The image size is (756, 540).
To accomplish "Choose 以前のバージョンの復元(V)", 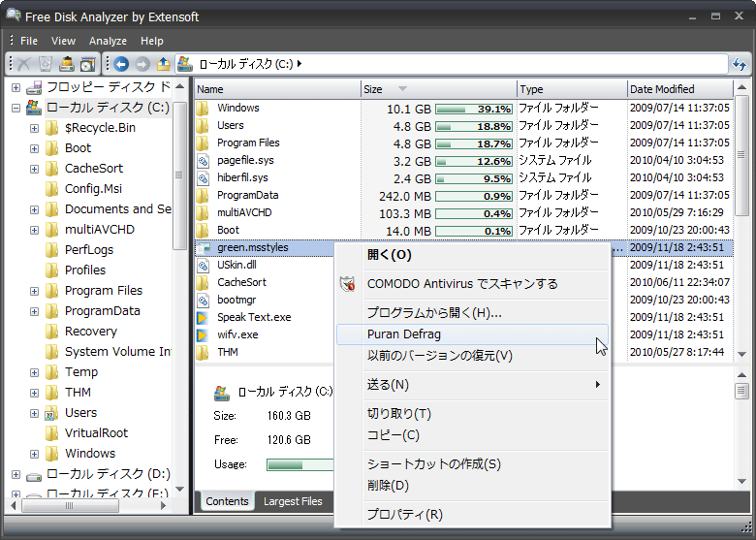I will click(x=473, y=356).
